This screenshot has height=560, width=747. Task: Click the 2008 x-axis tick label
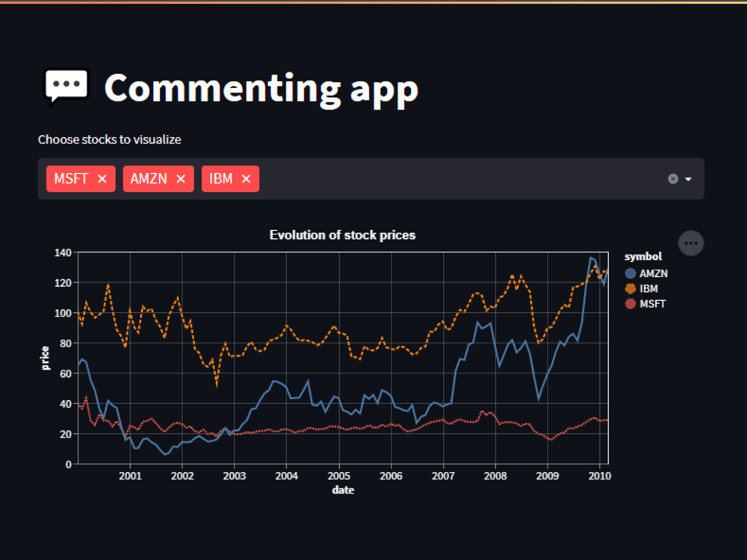[495, 476]
